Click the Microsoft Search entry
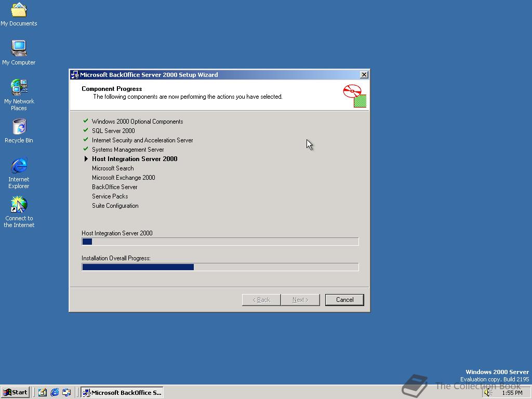The height and width of the screenshot is (399, 532). [x=113, y=168]
